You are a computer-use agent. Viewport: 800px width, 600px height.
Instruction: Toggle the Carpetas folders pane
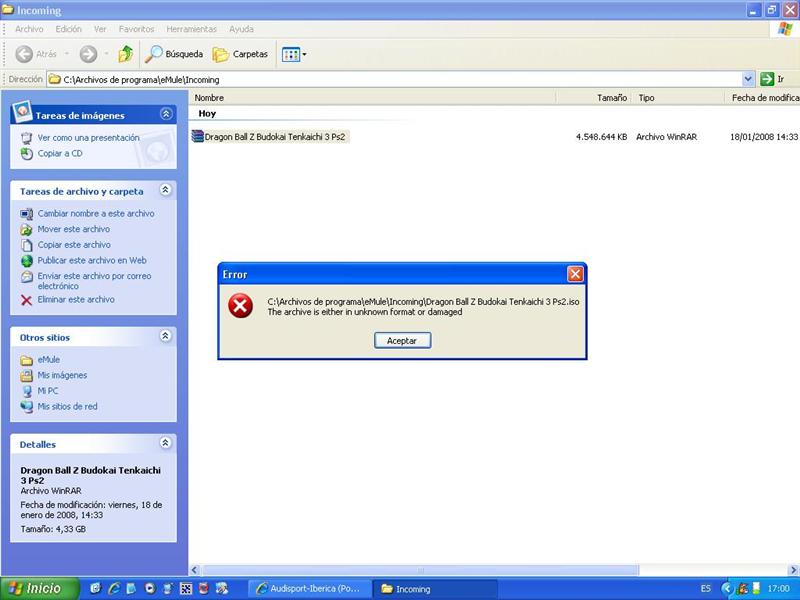[x=240, y=54]
